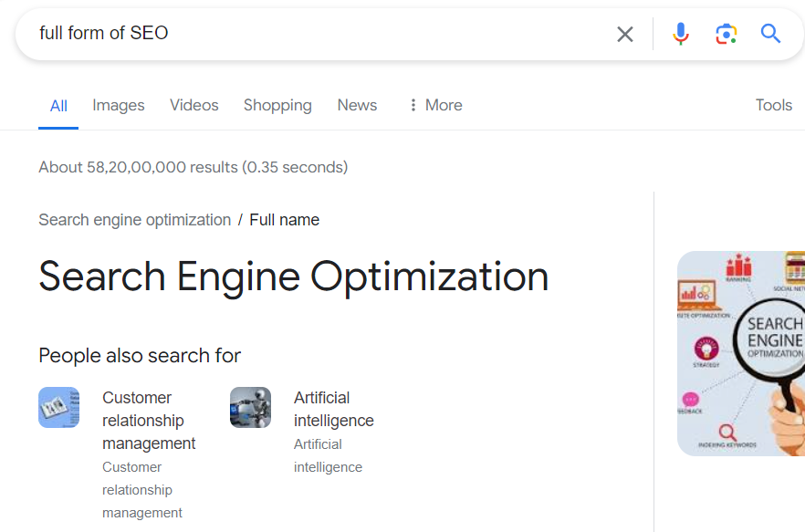This screenshot has width=805, height=532.
Task: Clear the search box with the X icon
Action: click(625, 35)
